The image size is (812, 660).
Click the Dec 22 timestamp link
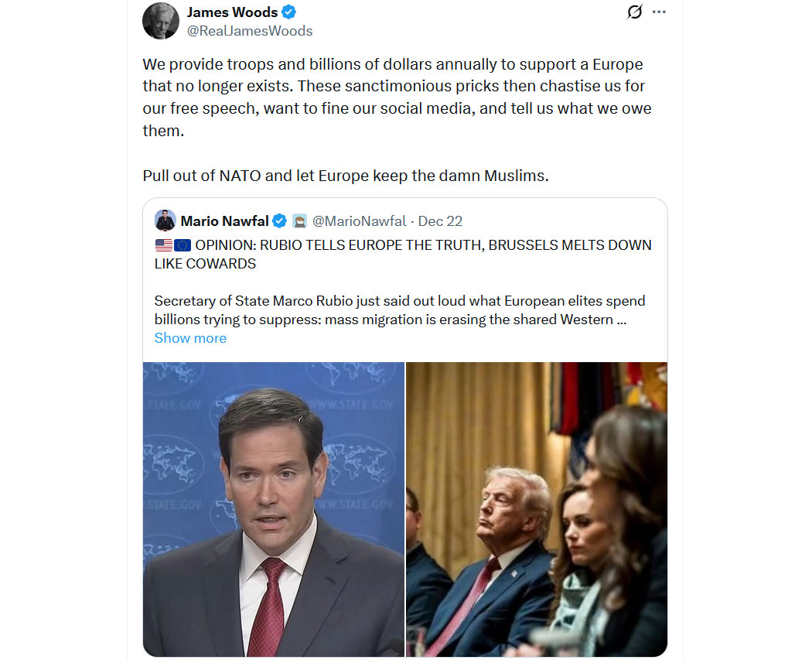440,221
